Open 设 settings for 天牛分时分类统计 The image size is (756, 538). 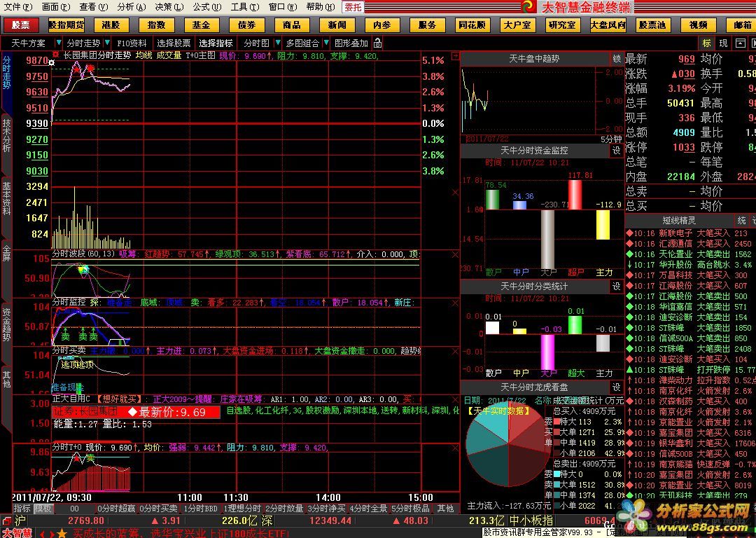pos(617,287)
